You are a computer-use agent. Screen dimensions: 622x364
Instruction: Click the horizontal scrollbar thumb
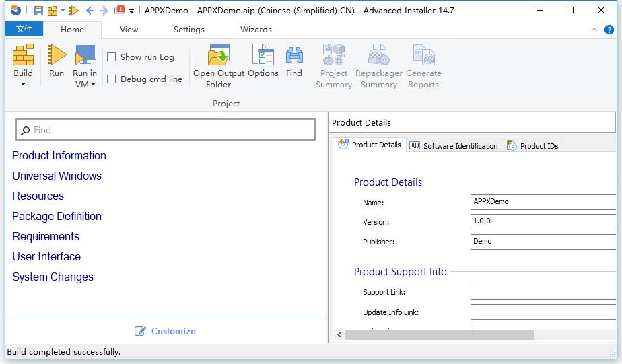(440, 335)
